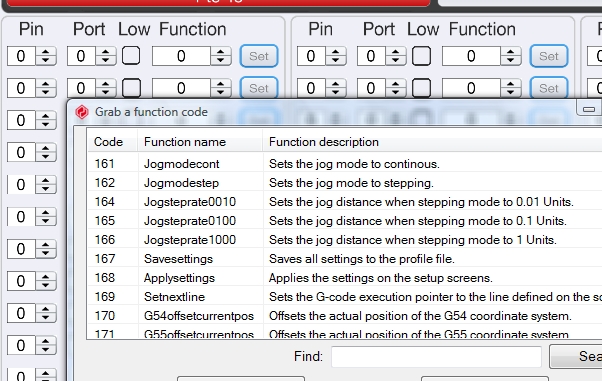Increase Pin value in left group's second row
Viewport: 602px width, 381px height.
(x=46, y=84)
